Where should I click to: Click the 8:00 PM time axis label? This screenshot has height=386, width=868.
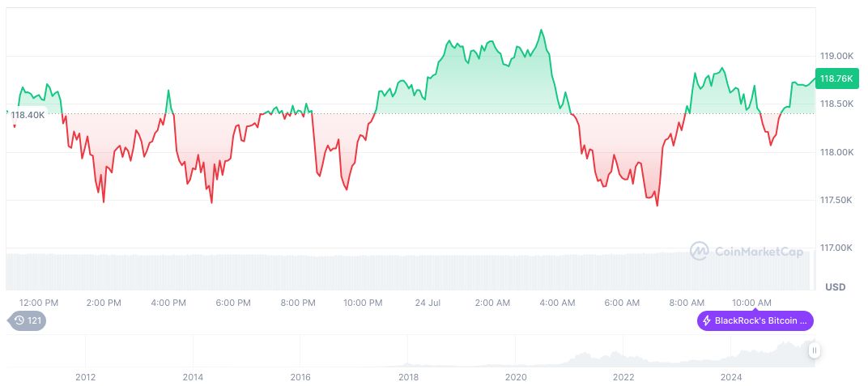(x=298, y=303)
